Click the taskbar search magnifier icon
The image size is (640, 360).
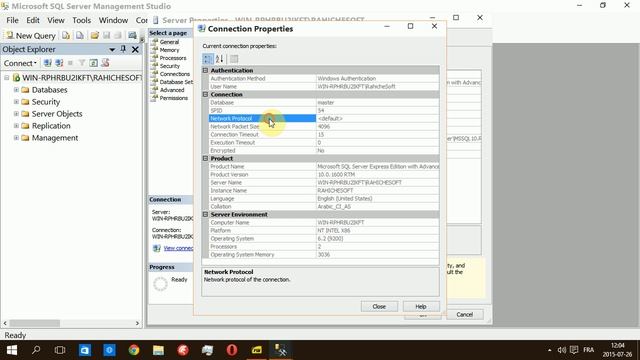point(36,350)
